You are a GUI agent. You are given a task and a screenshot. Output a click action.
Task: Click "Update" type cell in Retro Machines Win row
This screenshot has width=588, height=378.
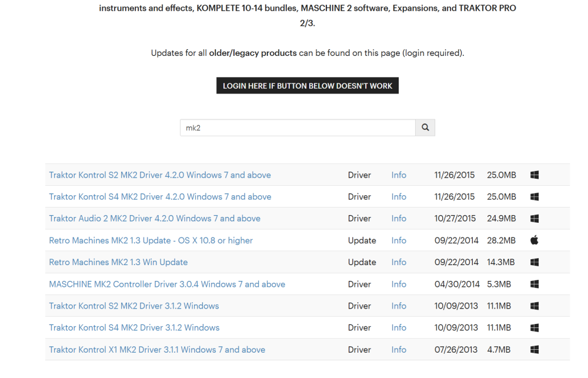click(362, 262)
